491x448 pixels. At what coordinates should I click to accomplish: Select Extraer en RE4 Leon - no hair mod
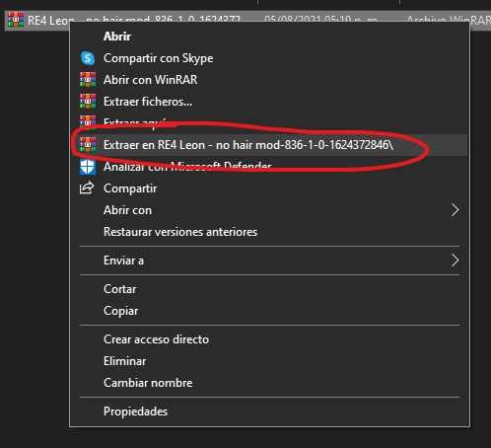pos(248,145)
